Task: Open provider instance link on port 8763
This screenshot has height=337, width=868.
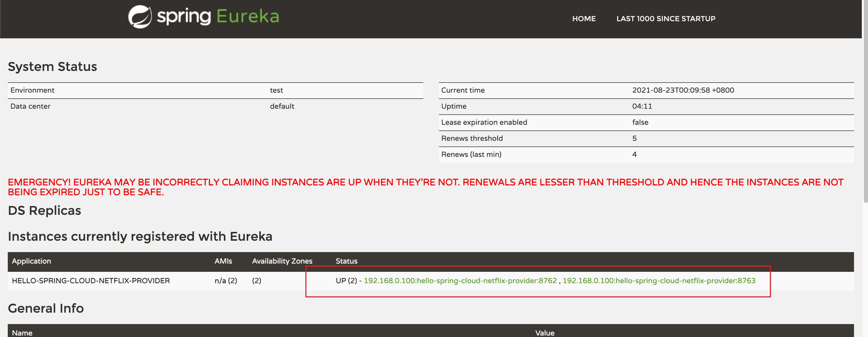Action: tap(659, 281)
